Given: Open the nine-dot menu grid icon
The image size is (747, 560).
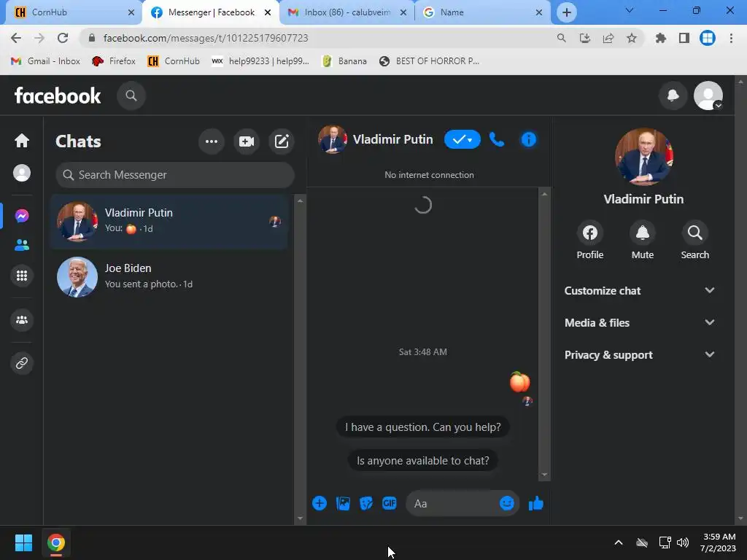Looking at the screenshot, I should click(22, 276).
